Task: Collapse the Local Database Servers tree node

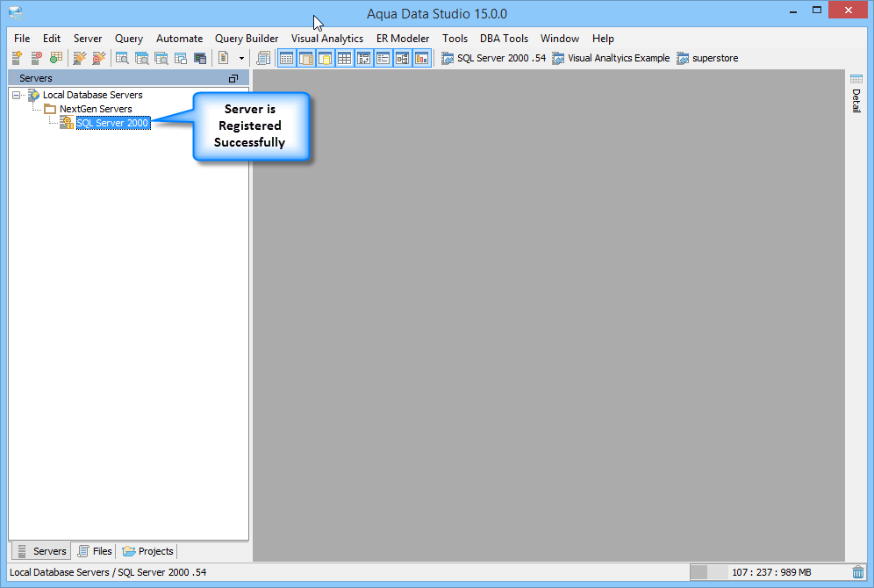Action: (x=16, y=96)
